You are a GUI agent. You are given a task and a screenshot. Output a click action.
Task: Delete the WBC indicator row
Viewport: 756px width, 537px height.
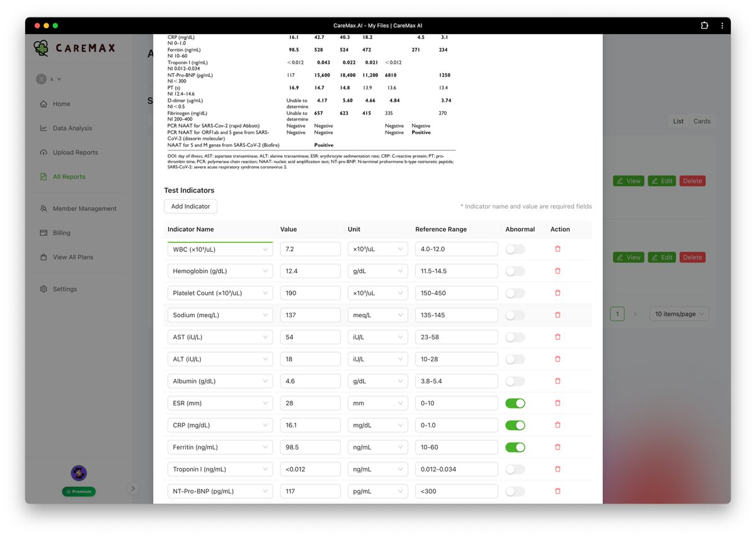(558, 249)
